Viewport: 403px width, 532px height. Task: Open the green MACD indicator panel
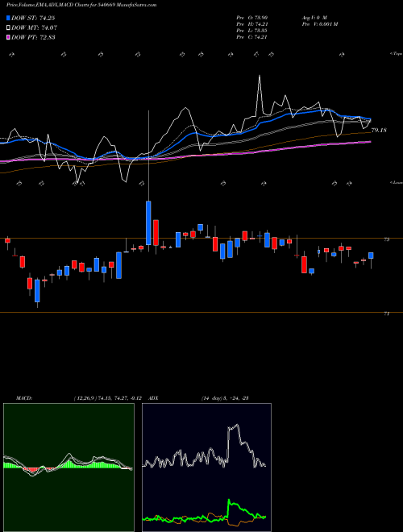coord(69,468)
